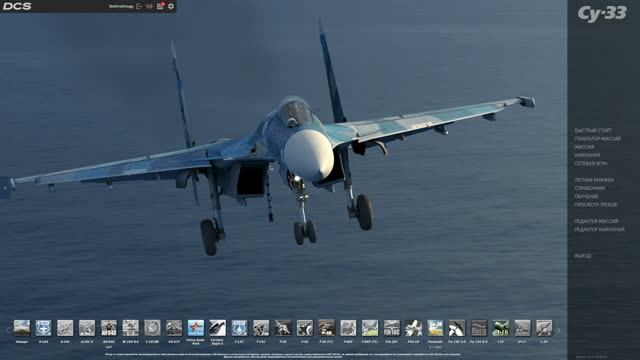Open МИССИЯ menu item
This screenshot has height=360, width=640.
point(584,147)
